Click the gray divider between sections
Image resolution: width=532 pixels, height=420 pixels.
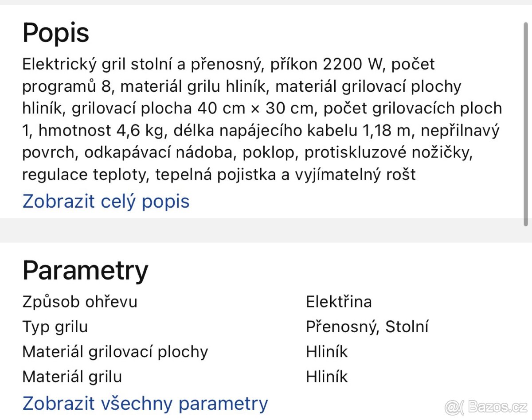[x=266, y=230]
